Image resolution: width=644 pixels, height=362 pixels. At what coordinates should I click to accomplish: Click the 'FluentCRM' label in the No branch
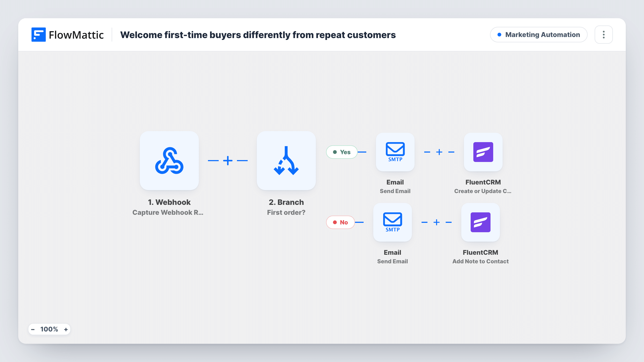pos(481,252)
